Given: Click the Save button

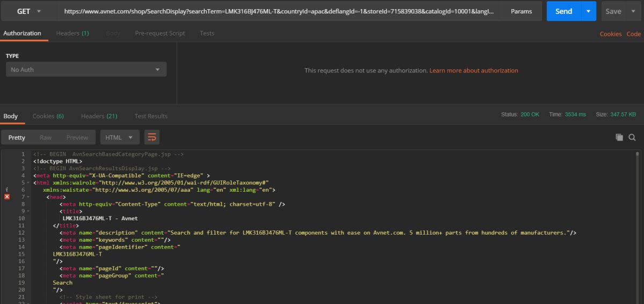Looking at the screenshot, I should [x=613, y=11].
